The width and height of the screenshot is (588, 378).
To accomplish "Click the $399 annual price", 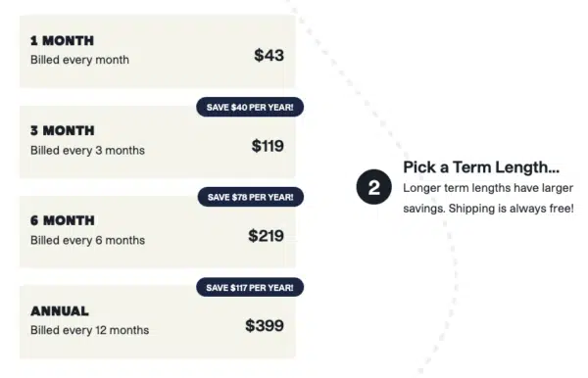I will 265,325.
